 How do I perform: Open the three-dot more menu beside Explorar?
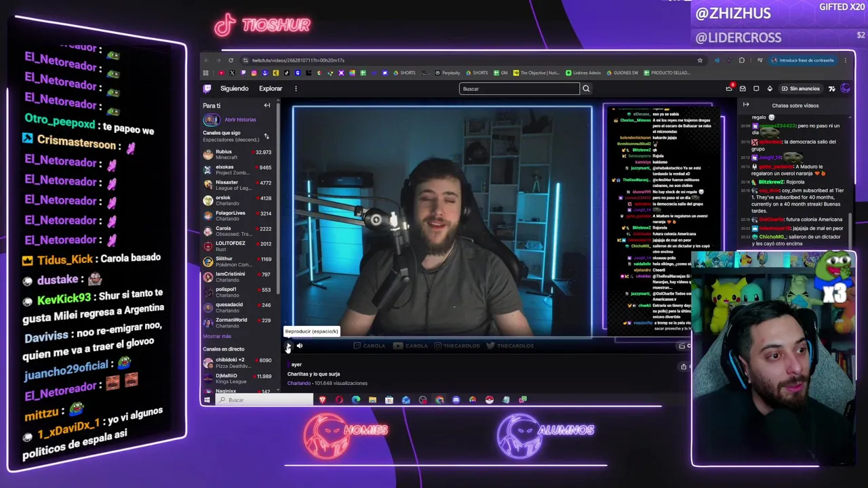pyautogui.click(x=296, y=88)
